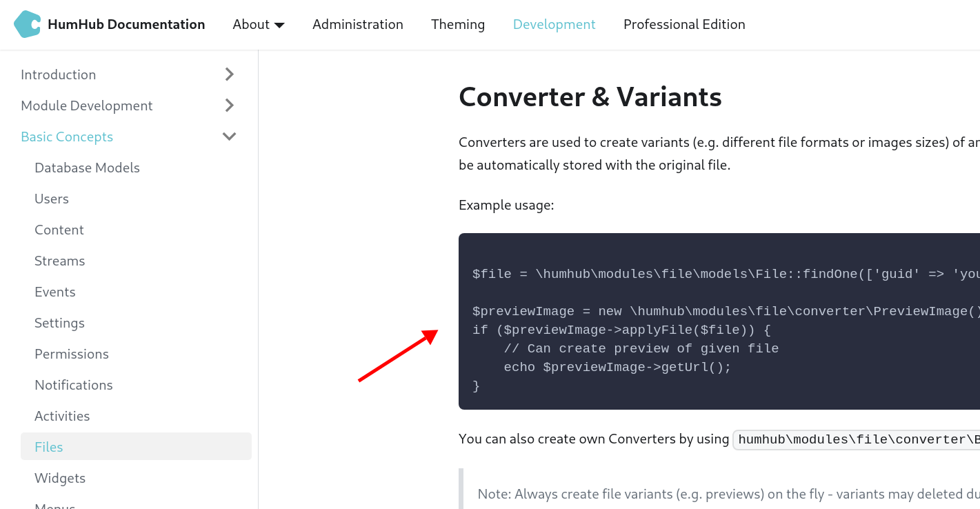Select the Development menu item

coord(554,24)
